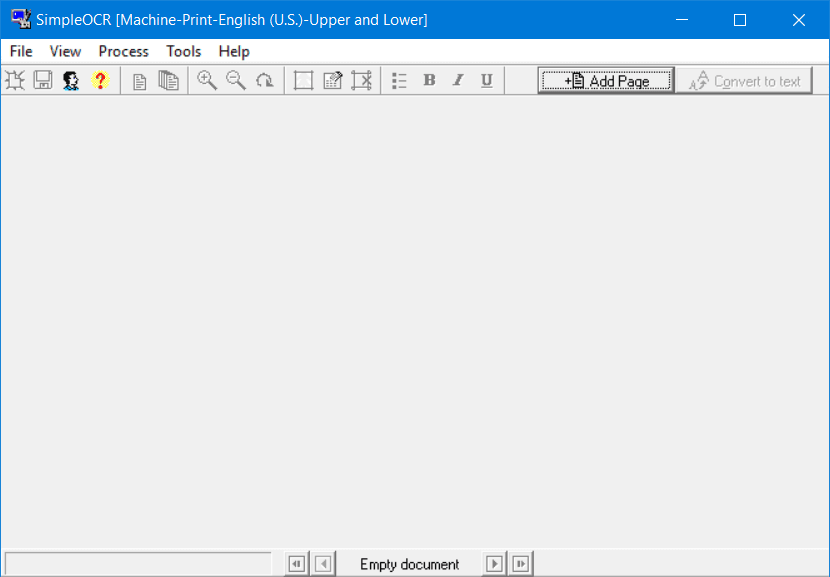Open the Tools menu

point(184,51)
